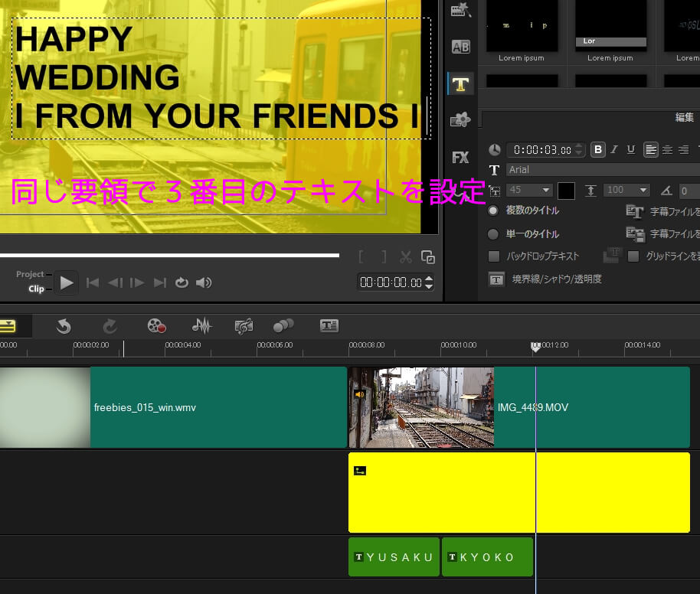Viewport: 700px width, 594px height.
Task: Adjust the duration stepper arrows
Action: click(x=579, y=150)
